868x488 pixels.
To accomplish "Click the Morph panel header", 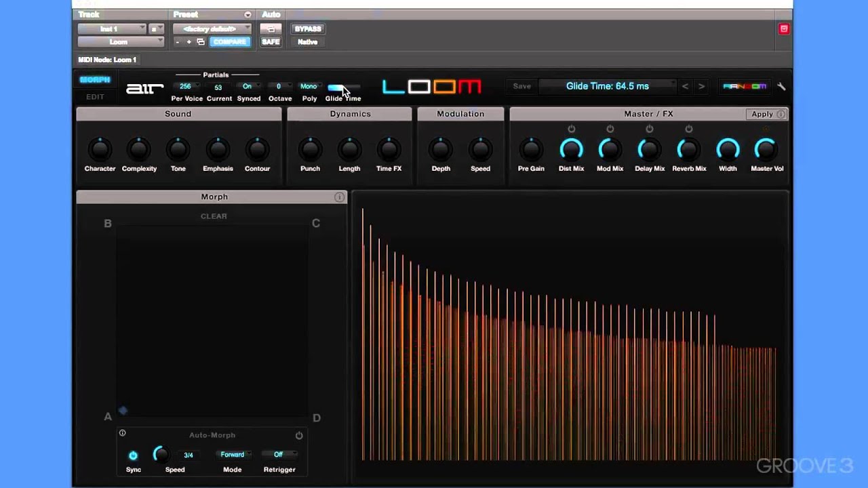I will coord(212,197).
